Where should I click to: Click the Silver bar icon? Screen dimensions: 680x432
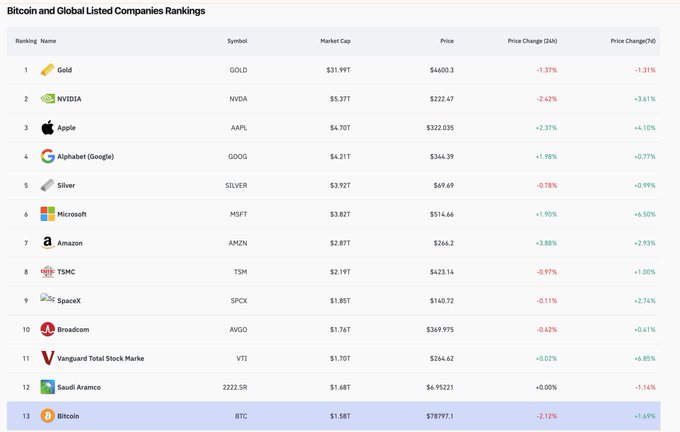48,185
